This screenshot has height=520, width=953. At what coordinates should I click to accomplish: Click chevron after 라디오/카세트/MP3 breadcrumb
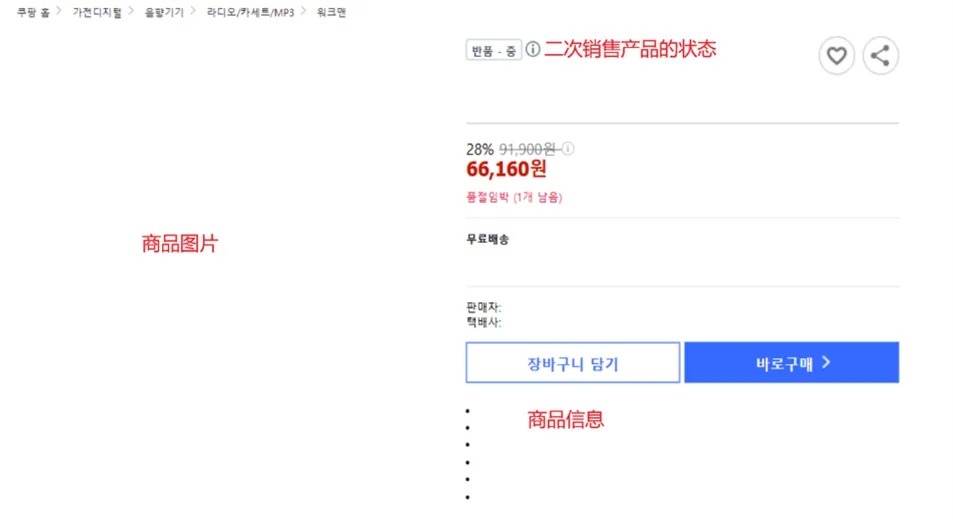tap(303, 11)
